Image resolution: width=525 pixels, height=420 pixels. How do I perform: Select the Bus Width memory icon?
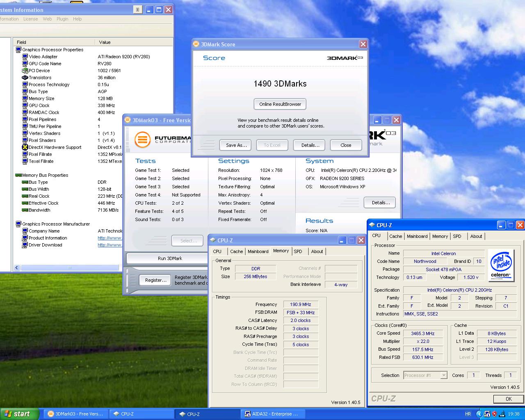click(25, 189)
